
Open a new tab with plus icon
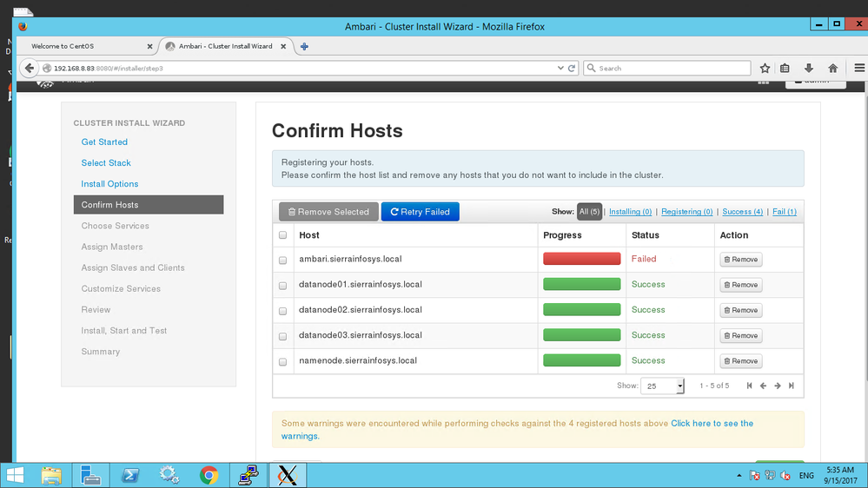(304, 46)
